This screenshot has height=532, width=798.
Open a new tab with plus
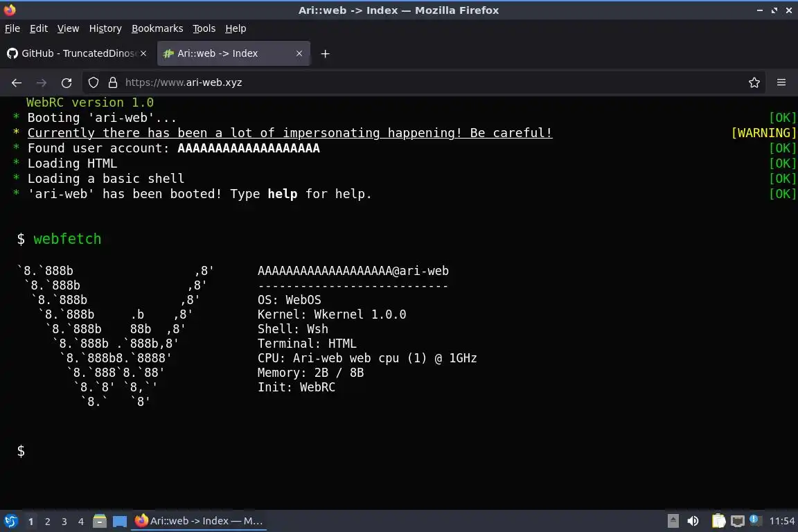pos(325,53)
